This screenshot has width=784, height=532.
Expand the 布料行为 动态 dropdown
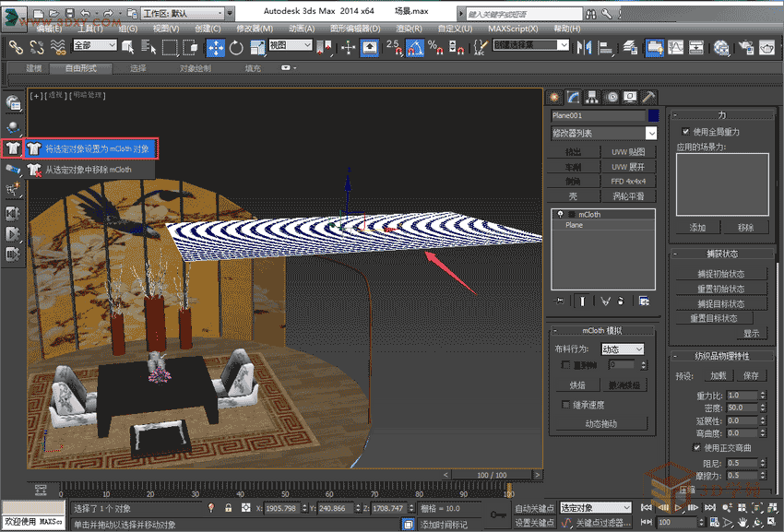coord(623,349)
